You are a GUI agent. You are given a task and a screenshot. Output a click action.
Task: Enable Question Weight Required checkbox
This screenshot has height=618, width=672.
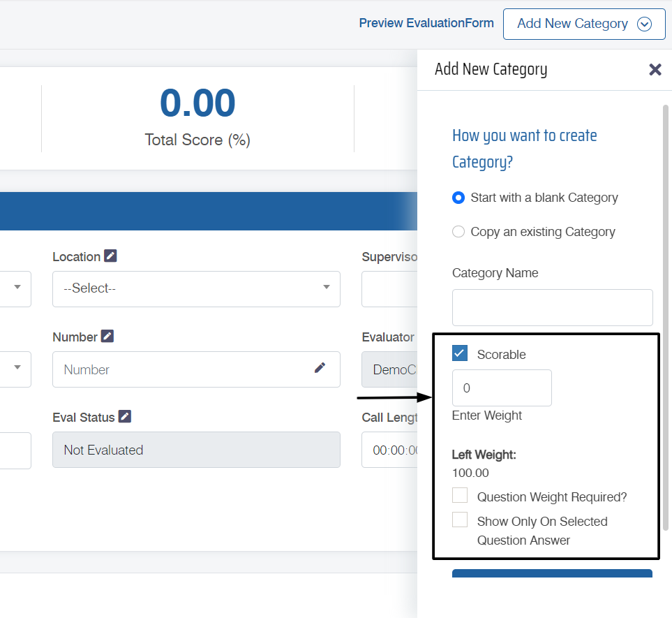[x=460, y=496]
